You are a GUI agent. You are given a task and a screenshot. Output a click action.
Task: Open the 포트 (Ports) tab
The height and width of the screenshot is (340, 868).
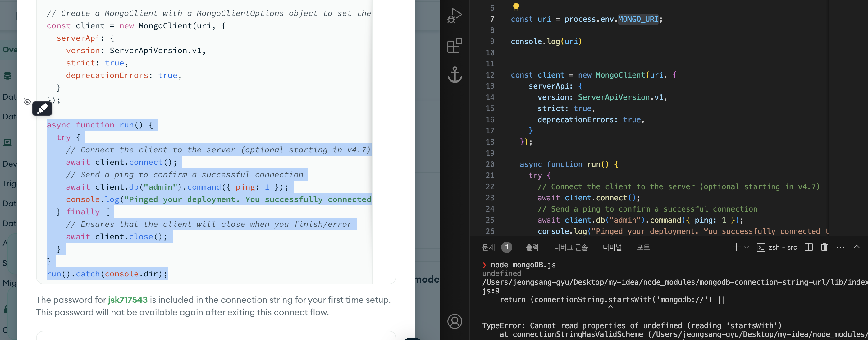tap(643, 247)
